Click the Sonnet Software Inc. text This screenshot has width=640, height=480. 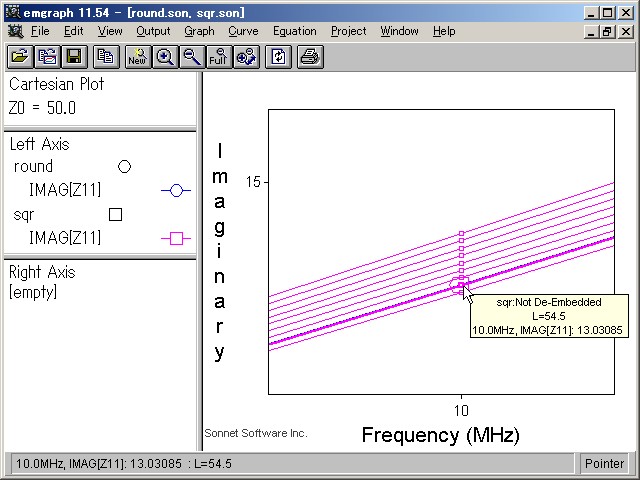pyautogui.click(x=256, y=433)
